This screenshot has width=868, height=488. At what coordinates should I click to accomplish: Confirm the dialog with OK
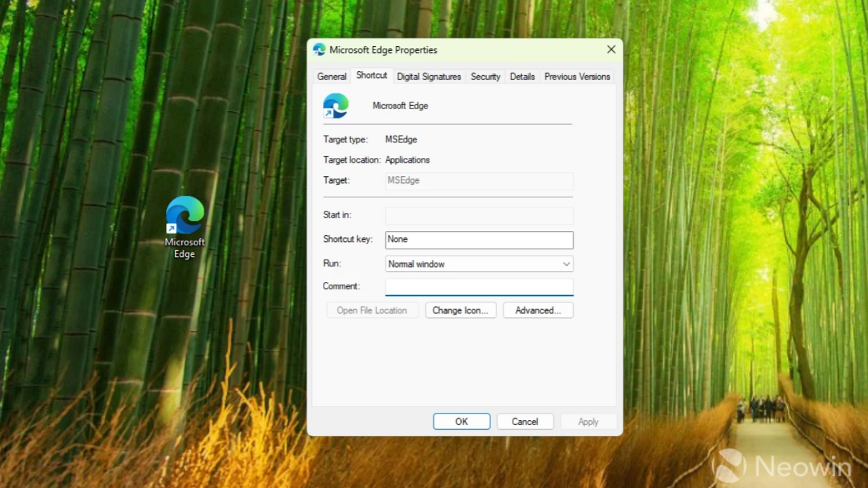tap(461, 422)
